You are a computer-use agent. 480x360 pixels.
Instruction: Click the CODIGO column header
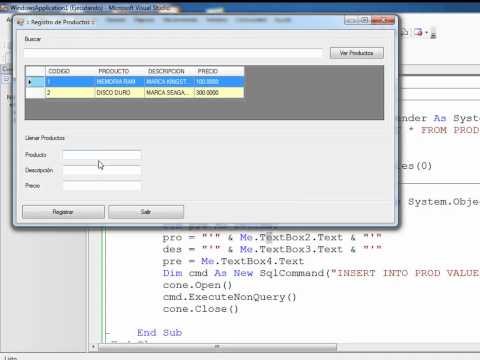point(70,71)
